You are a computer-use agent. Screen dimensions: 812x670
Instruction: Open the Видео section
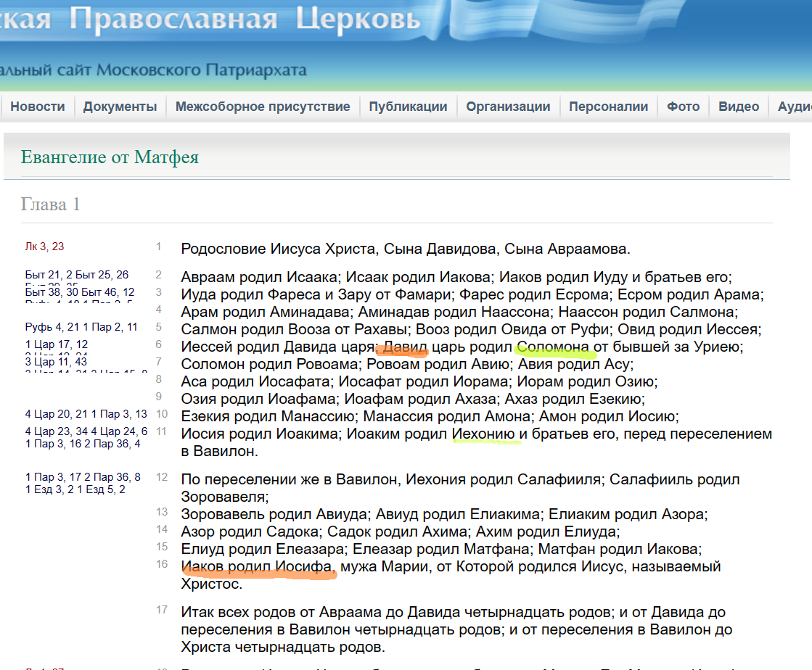[738, 106]
